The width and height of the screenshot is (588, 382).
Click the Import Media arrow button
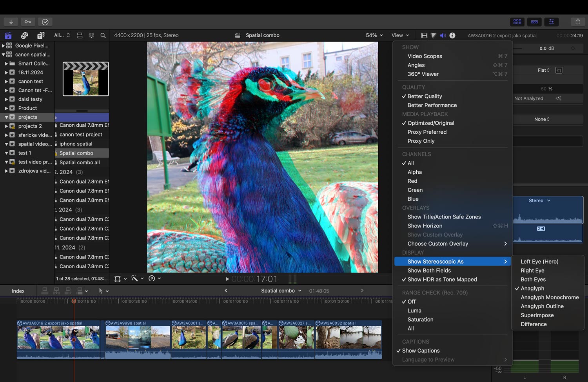[x=11, y=22]
